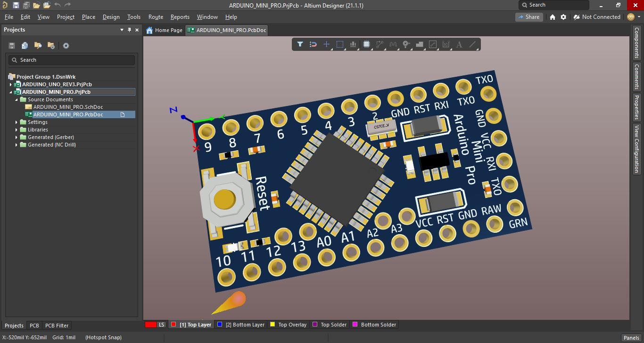The width and height of the screenshot is (644, 343).
Task: Pin the Projects panel
Action: point(130,30)
